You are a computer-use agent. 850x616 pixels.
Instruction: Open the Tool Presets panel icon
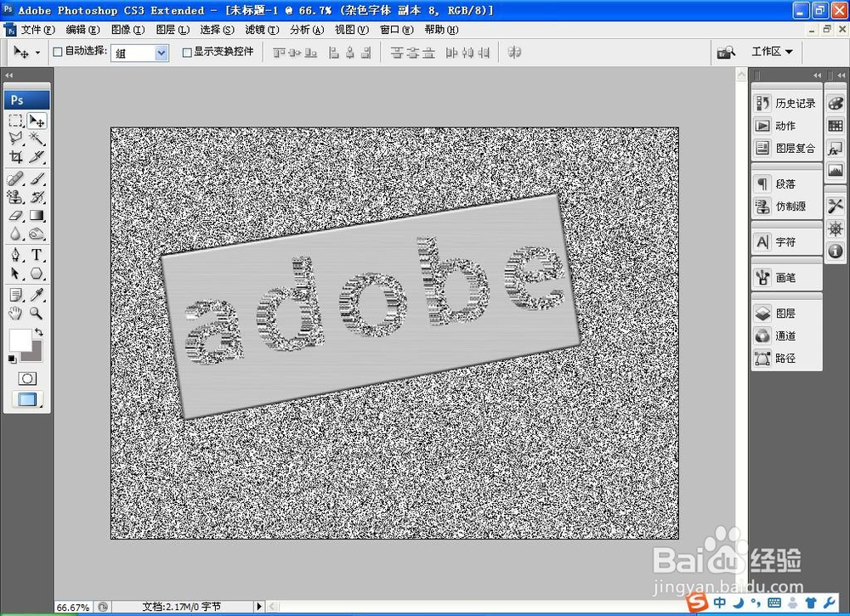point(836,206)
